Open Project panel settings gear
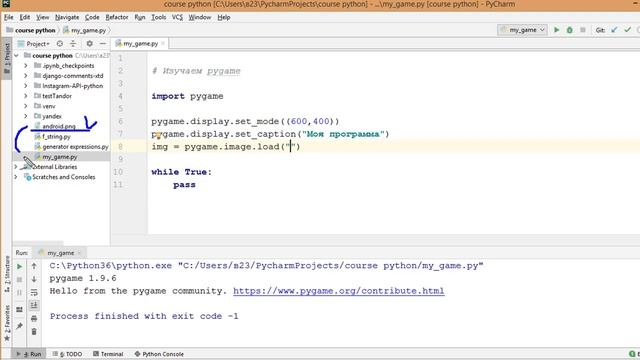This screenshot has width=640, height=360. click(89, 44)
